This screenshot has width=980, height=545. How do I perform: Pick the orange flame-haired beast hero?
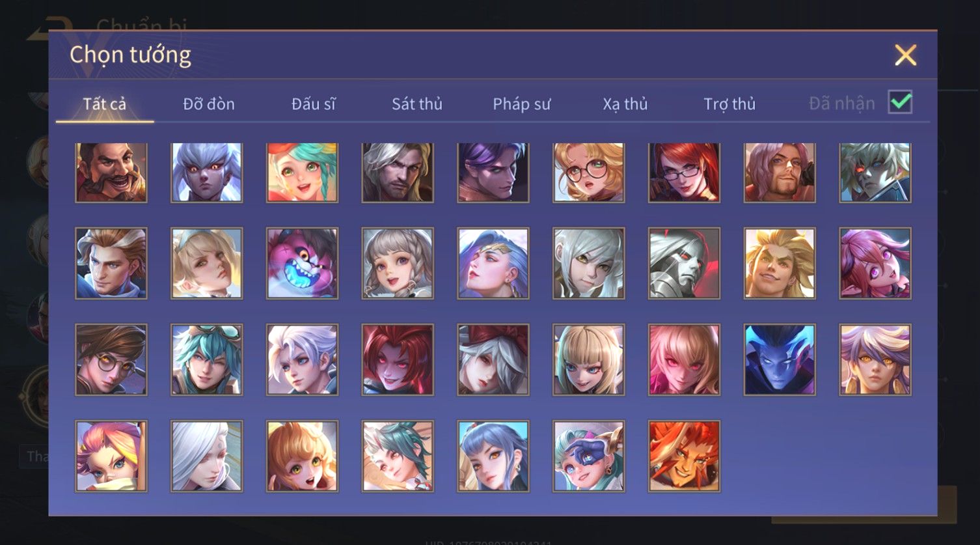[x=684, y=456]
